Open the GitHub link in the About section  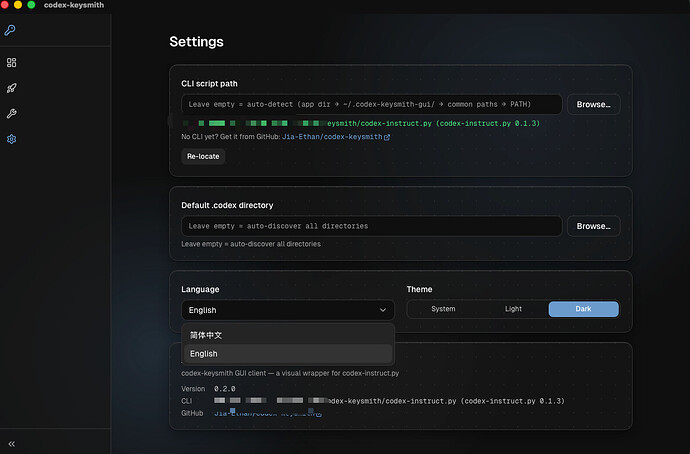[x=268, y=413]
